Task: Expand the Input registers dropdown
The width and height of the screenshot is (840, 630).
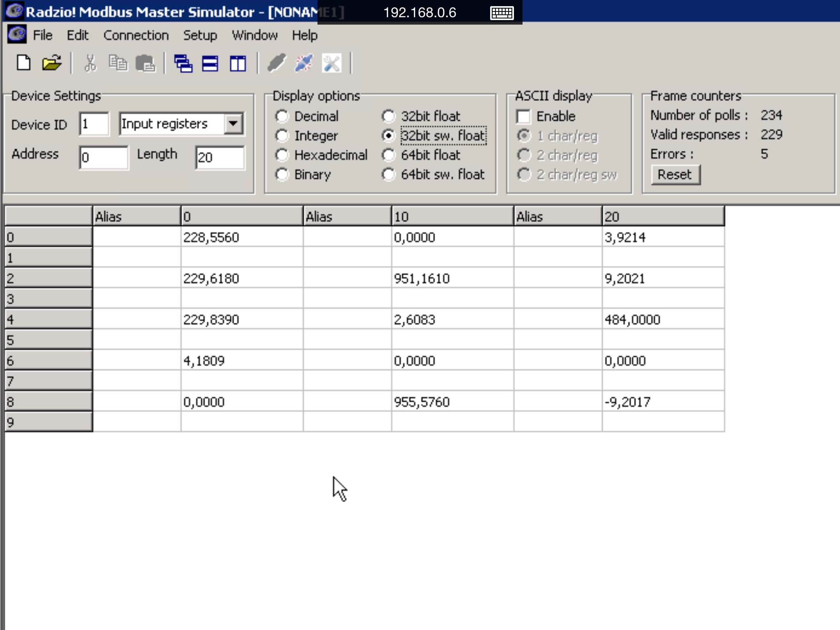Action: coord(233,123)
